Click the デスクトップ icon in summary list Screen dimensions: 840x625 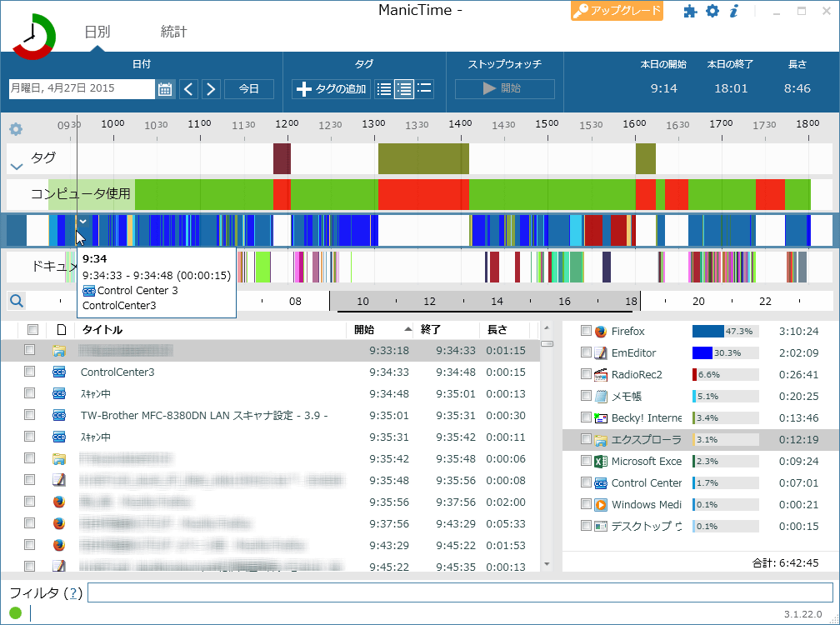pos(601,527)
